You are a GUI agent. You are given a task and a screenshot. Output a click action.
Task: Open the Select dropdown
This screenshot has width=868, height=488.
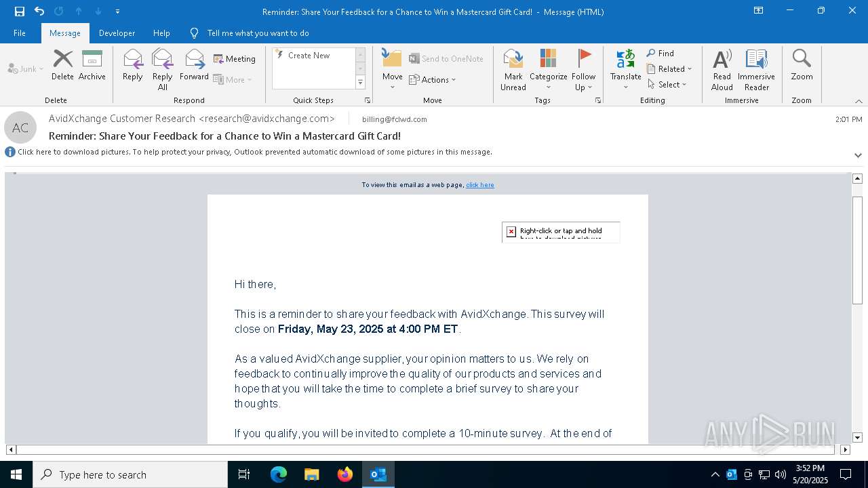[667, 84]
